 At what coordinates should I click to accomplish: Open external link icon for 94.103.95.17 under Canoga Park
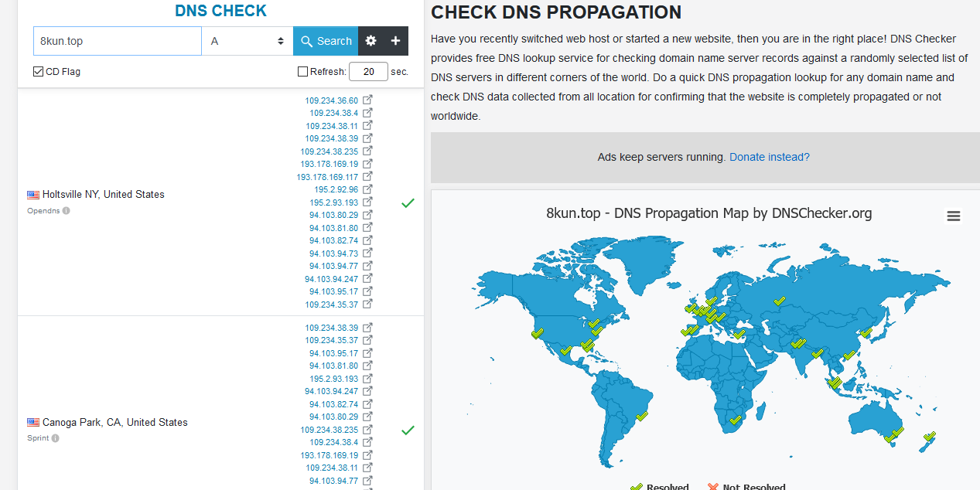(x=368, y=352)
